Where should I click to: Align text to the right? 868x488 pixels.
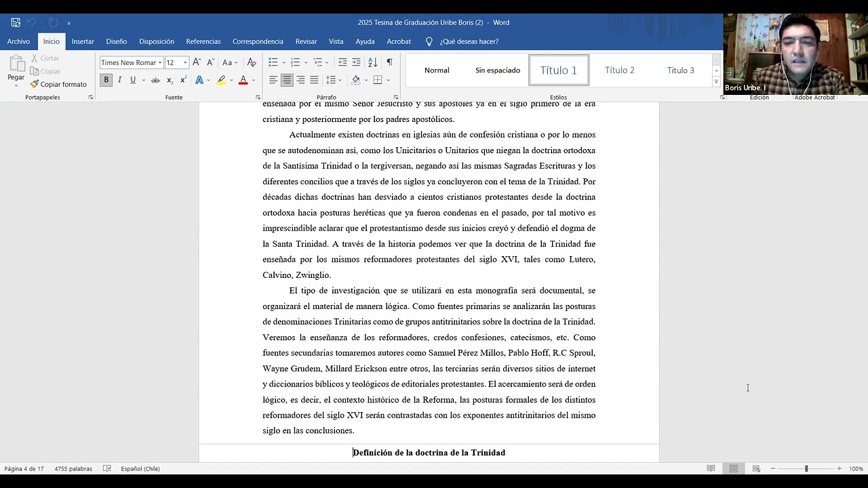(300, 80)
